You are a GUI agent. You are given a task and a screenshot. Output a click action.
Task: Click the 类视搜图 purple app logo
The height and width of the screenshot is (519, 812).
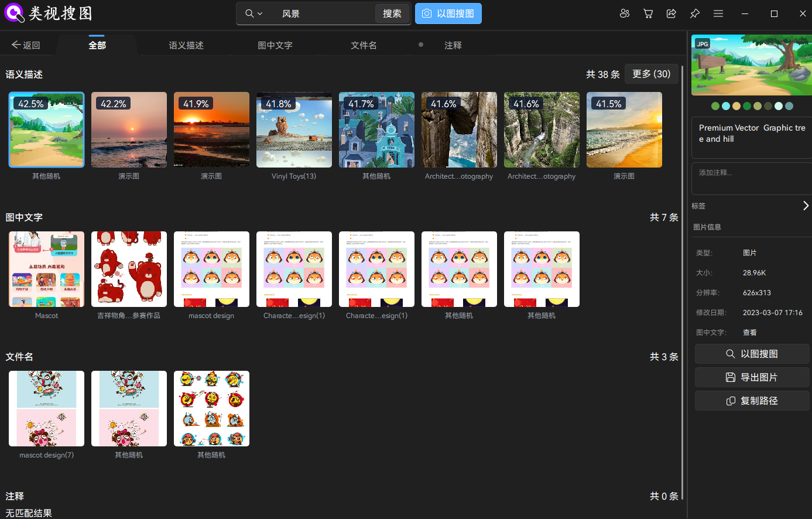tap(14, 13)
